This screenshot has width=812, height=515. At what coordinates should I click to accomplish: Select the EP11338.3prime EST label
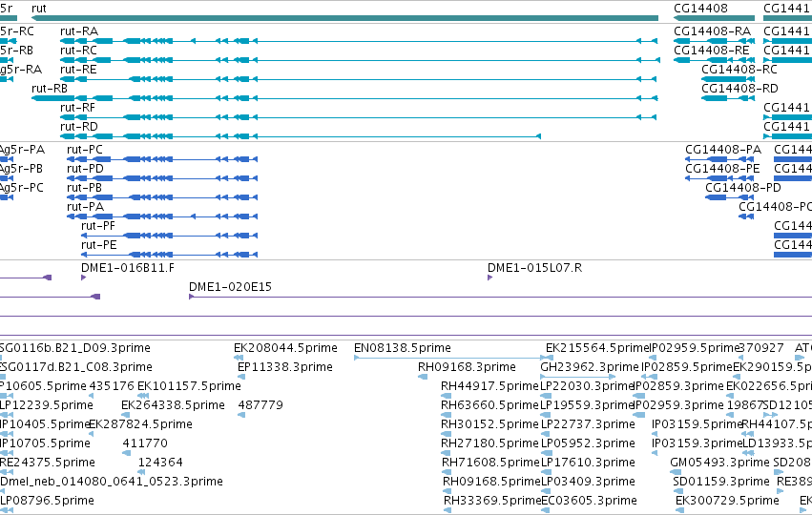[285, 367]
